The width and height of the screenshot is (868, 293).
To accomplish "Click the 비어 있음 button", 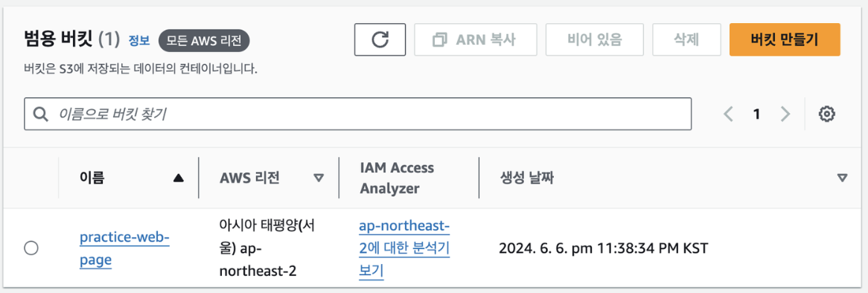I will [595, 39].
